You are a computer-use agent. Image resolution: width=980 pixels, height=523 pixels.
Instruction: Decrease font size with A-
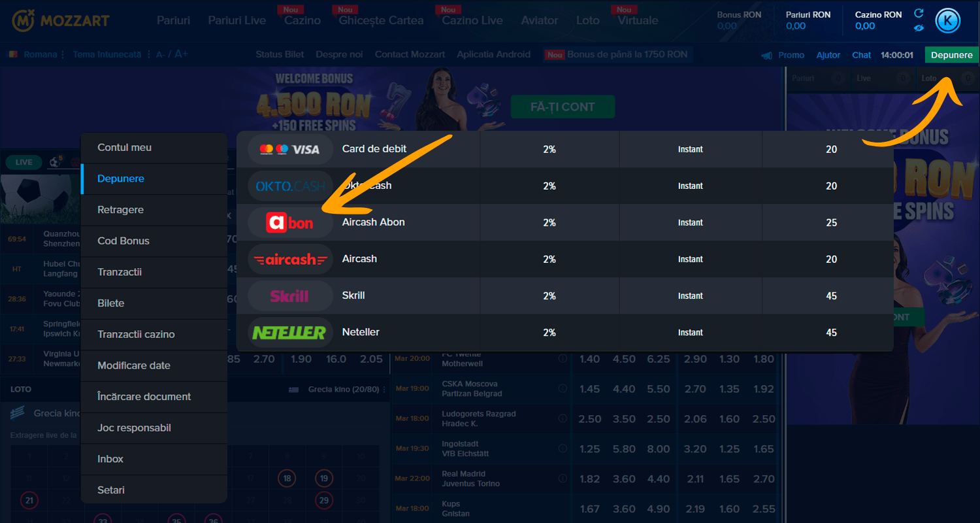(x=161, y=54)
